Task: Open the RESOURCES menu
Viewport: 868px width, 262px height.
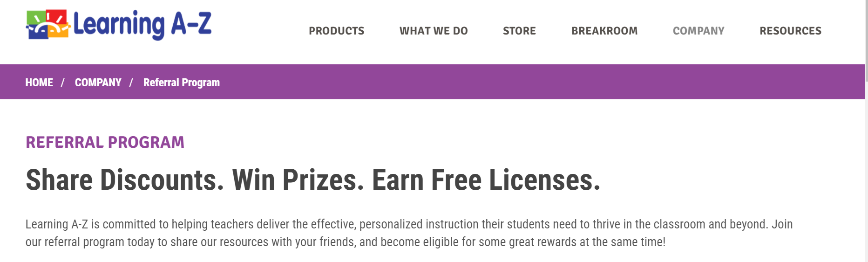Action: point(790,31)
